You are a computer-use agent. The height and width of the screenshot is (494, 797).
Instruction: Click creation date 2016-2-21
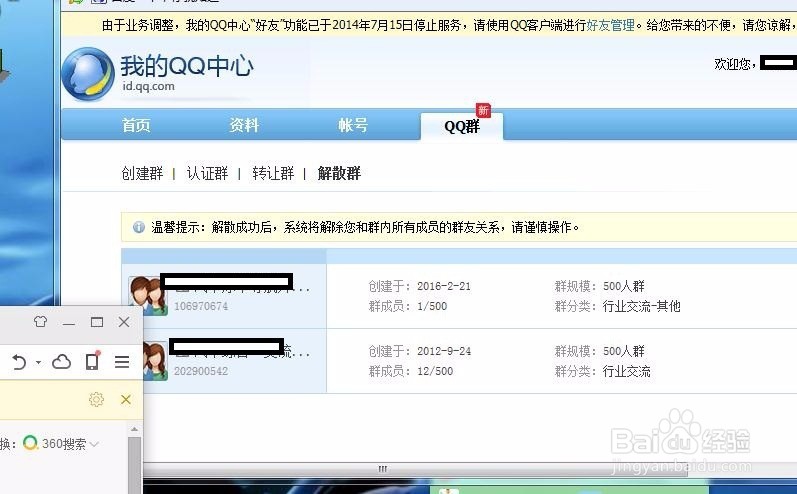click(444, 286)
